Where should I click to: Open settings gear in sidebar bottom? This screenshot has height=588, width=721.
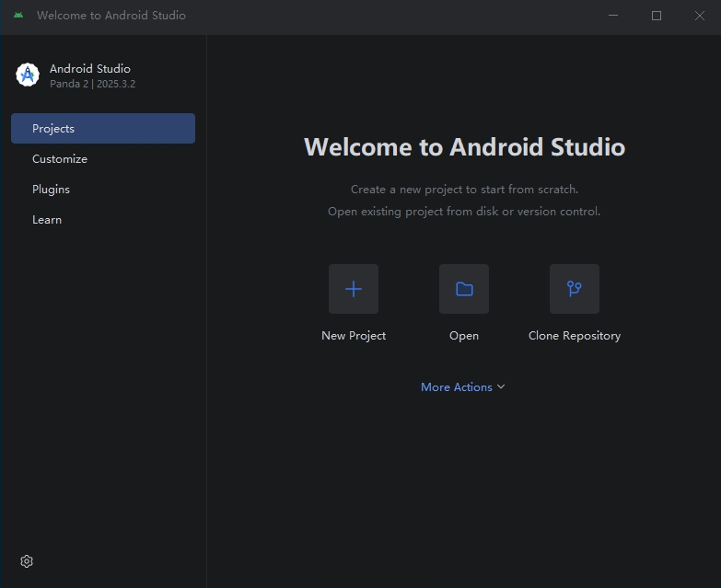(27, 561)
